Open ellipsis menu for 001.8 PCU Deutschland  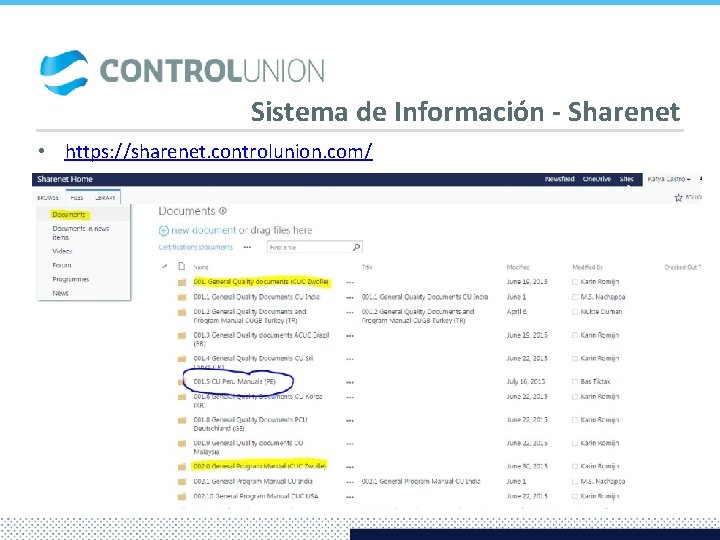[x=350, y=420]
